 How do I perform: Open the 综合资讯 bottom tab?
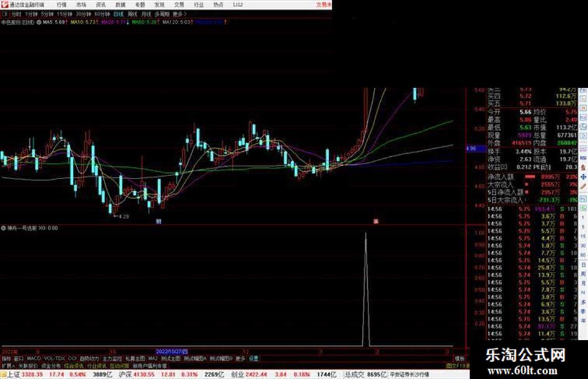coord(74,366)
